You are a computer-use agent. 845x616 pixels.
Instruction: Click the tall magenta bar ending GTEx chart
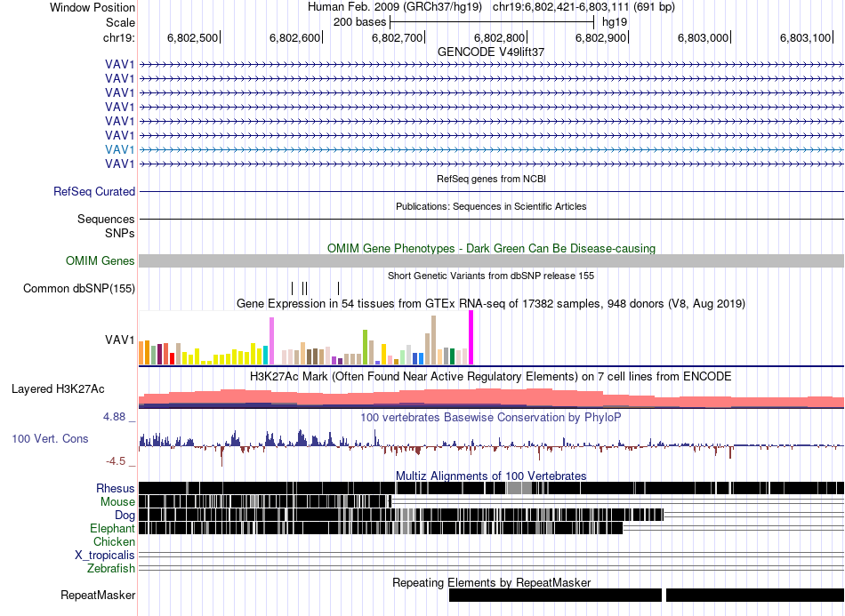471,338
